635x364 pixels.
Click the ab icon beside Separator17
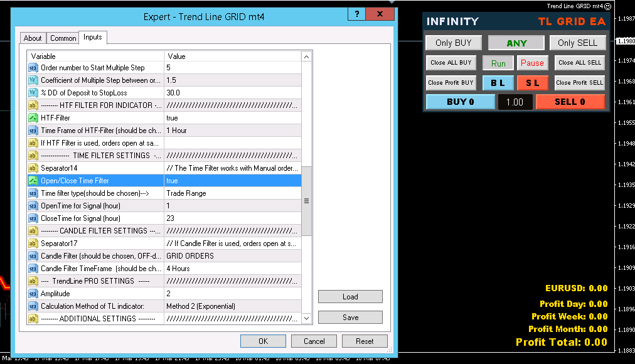(x=33, y=244)
